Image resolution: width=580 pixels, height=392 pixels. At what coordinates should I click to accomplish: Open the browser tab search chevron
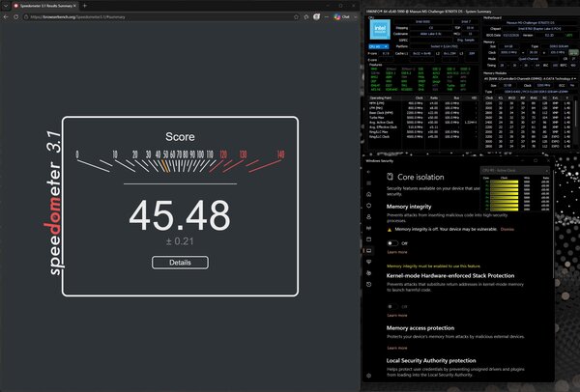(x=6, y=6)
